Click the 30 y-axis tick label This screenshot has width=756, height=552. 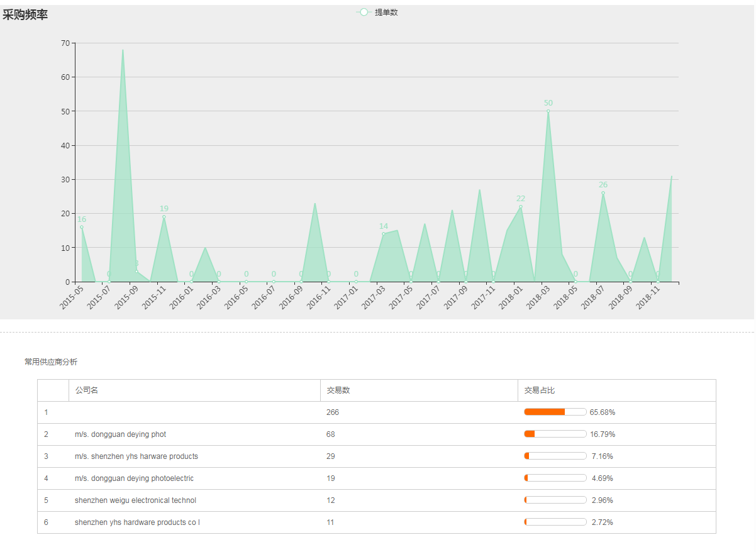click(65, 180)
